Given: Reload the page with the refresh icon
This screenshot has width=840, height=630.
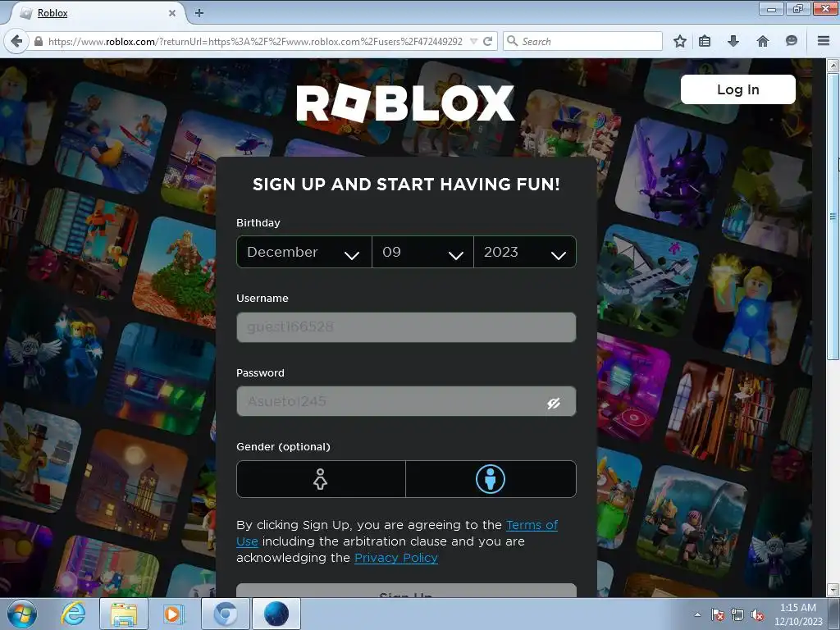Looking at the screenshot, I should 487,41.
